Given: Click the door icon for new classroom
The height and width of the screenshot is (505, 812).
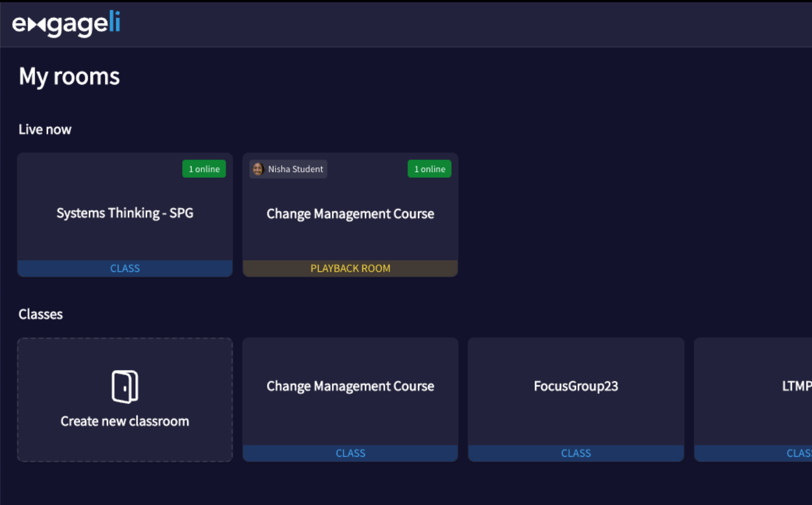Looking at the screenshot, I should (125, 386).
